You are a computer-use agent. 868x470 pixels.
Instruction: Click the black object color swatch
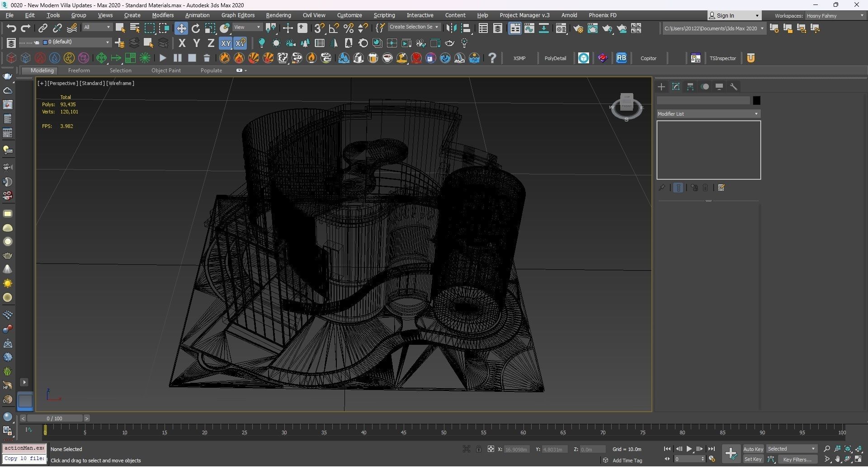tap(756, 100)
